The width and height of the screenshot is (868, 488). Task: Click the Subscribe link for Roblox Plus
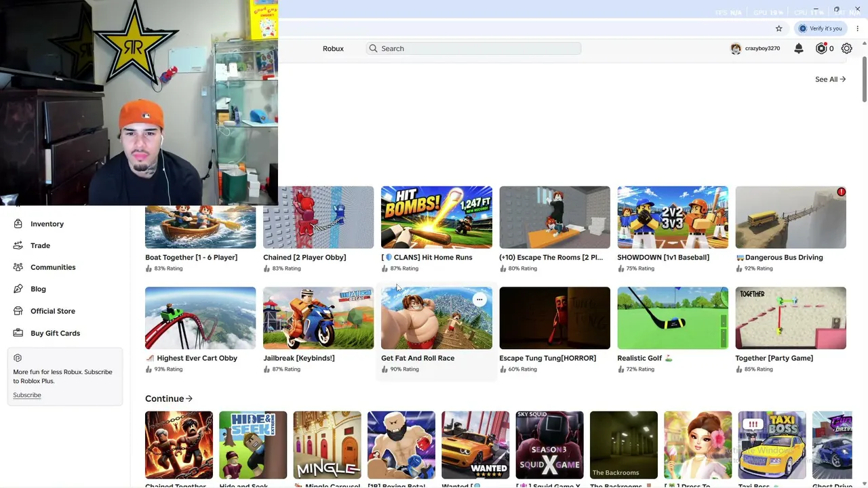pos(27,395)
